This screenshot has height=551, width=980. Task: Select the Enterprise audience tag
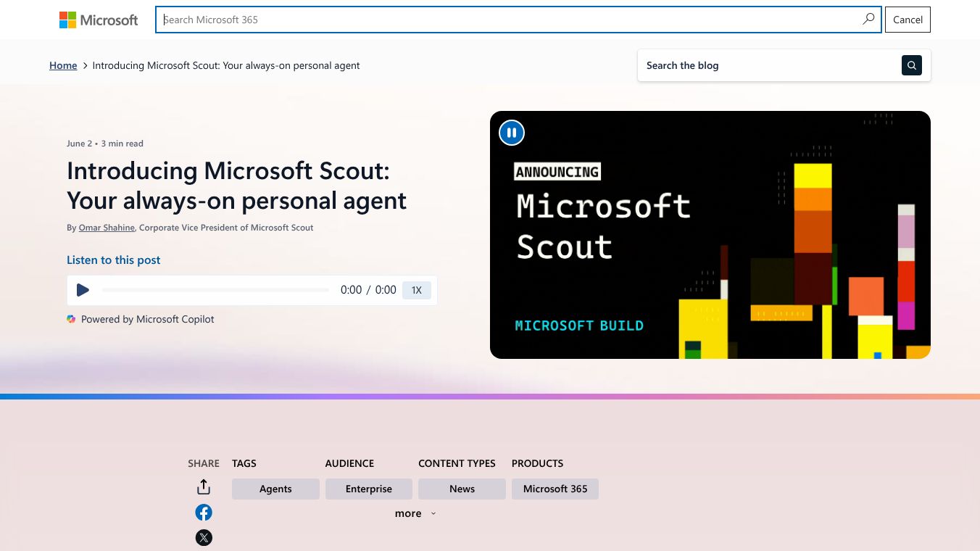[369, 489]
